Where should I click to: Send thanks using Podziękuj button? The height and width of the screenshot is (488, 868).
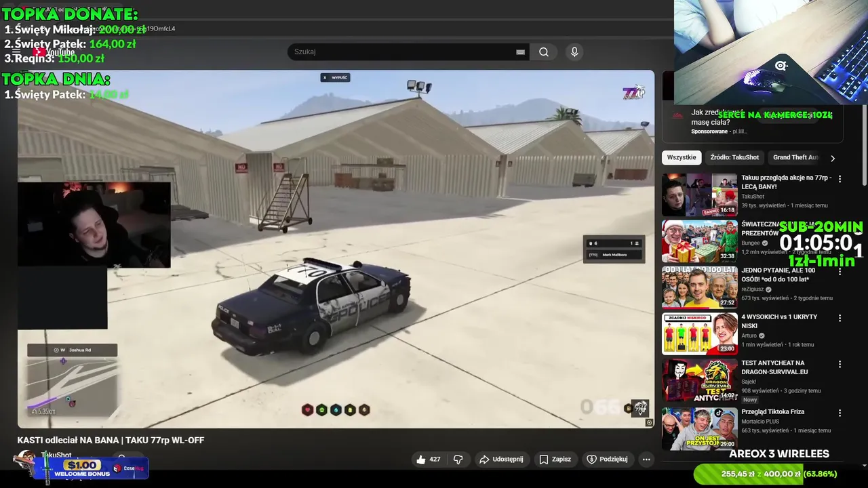point(607,459)
